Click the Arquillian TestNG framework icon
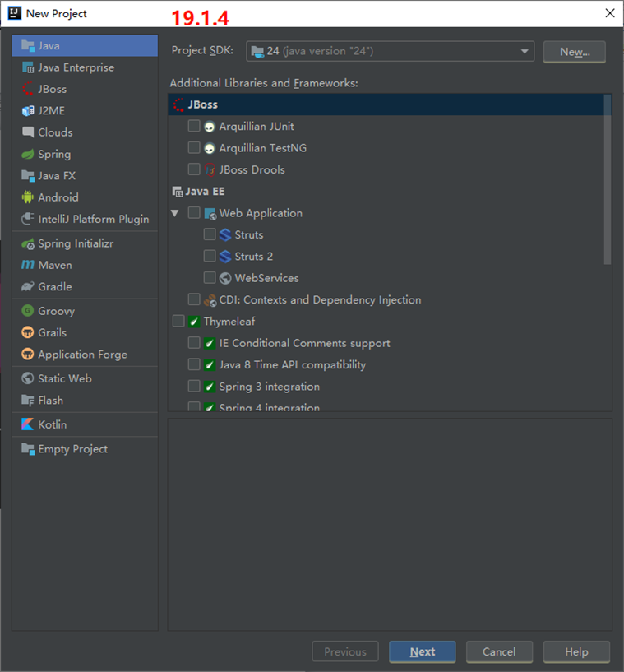 (210, 148)
